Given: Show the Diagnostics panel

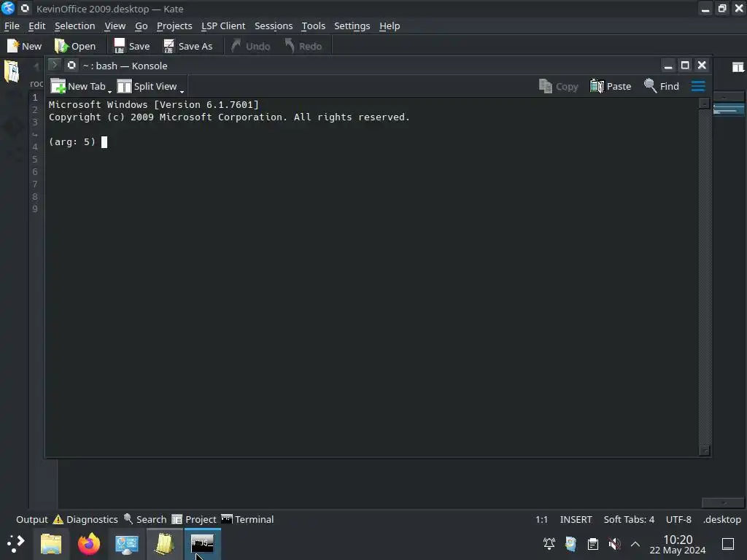Looking at the screenshot, I should (x=85, y=519).
